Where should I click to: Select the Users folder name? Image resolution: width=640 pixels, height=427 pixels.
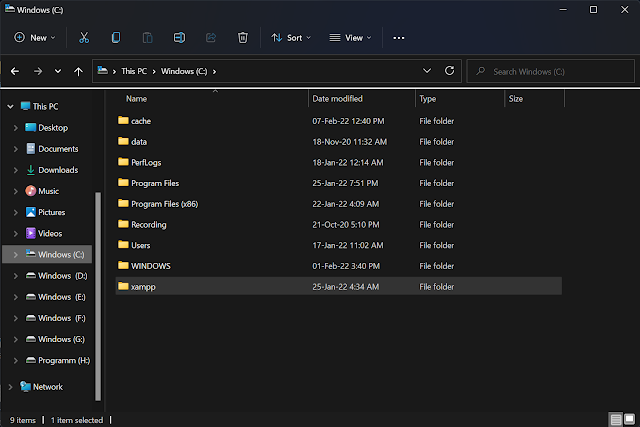[x=140, y=245]
